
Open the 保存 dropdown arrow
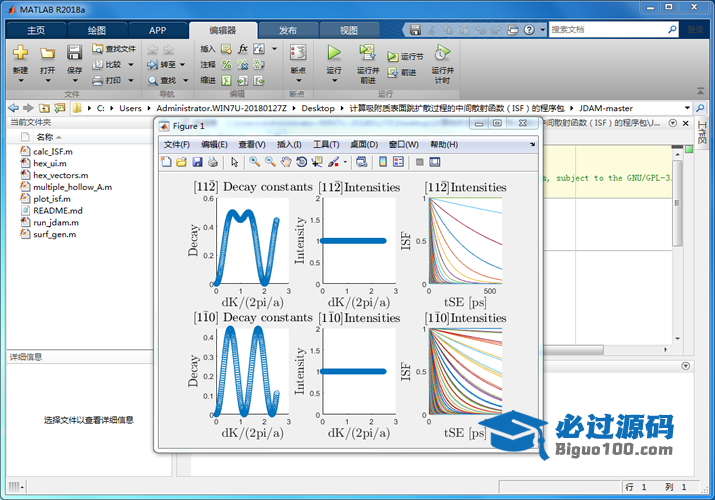tap(75, 81)
